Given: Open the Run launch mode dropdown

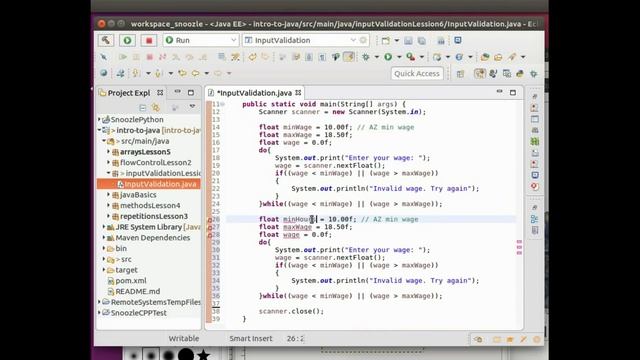Looking at the screenshot, I should (x=201, y=40).
